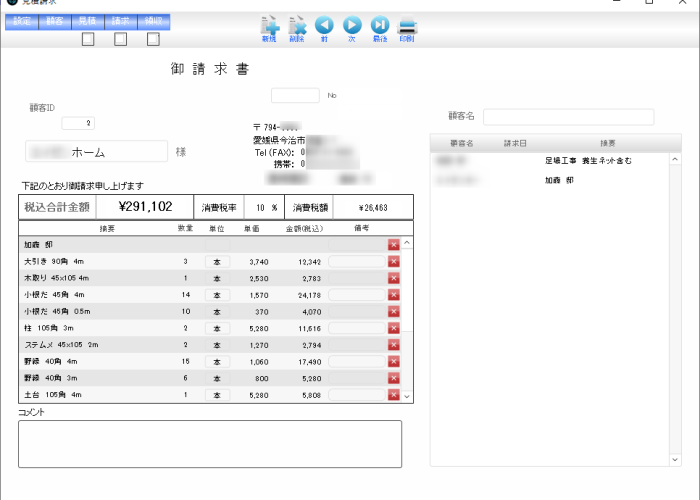This screenshot has width=700, height=500.
Task: Switch to the 顧客 tab
Action: pos(55,21)
